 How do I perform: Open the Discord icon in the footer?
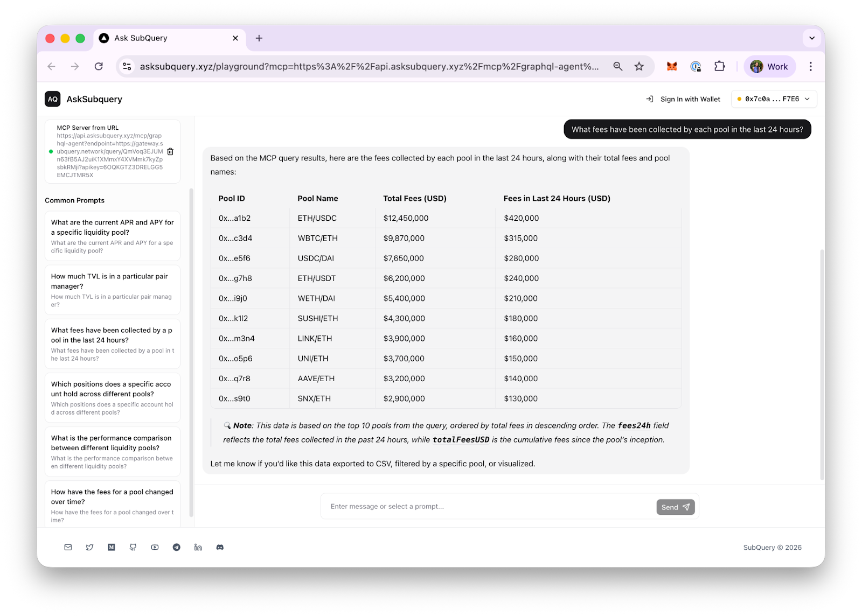coord(220,547)
